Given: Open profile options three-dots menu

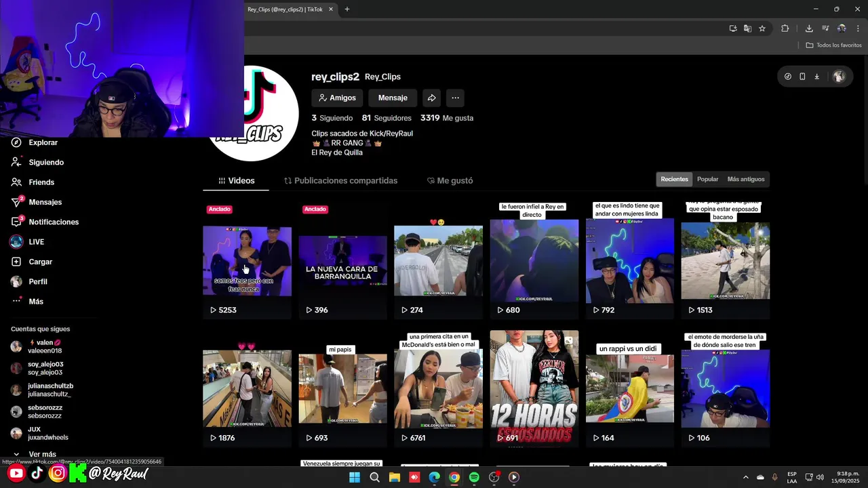Looking at the screenshot, I should [455, 98].
